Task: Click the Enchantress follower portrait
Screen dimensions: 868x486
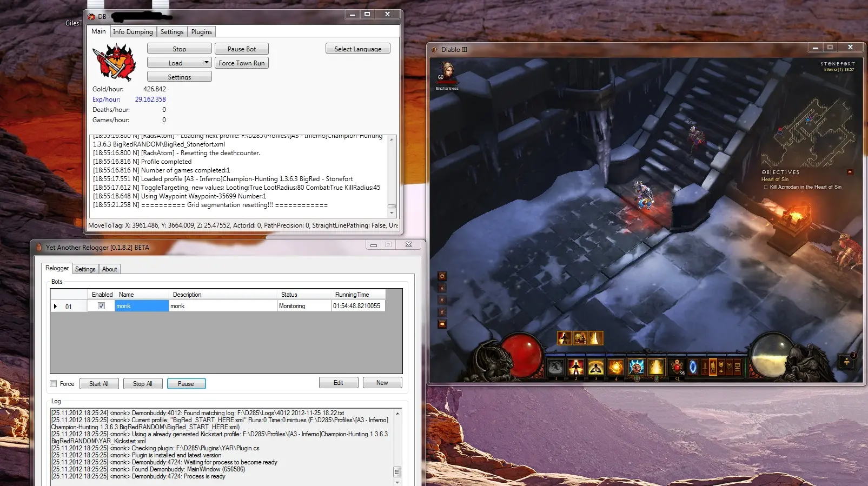Action: 447,71
